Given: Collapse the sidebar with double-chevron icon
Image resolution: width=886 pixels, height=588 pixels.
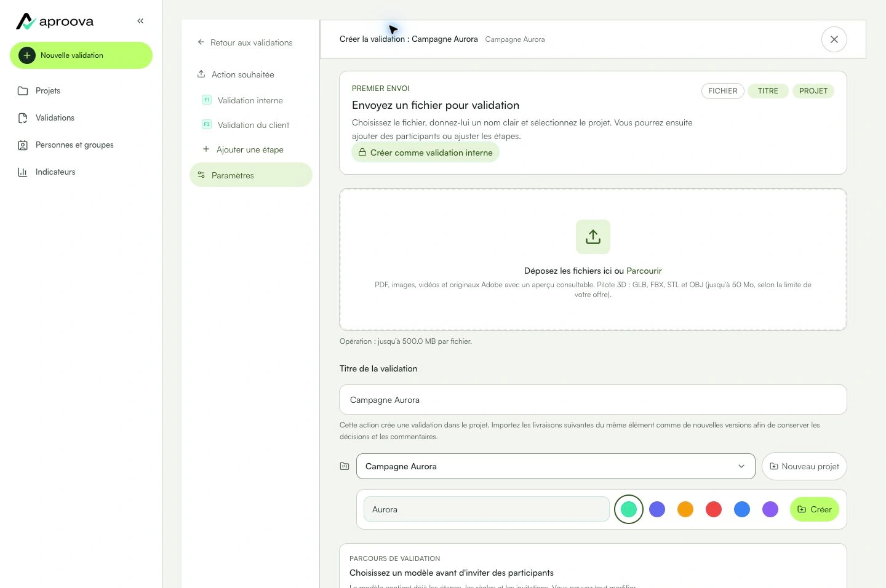Looking at the screenshot, I should (140, 21).
